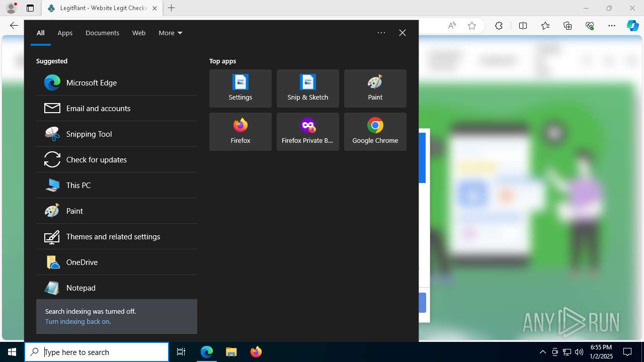Open Edge Split screen button
This screenshot has width=644, height=362.
(x=523, y=26)
